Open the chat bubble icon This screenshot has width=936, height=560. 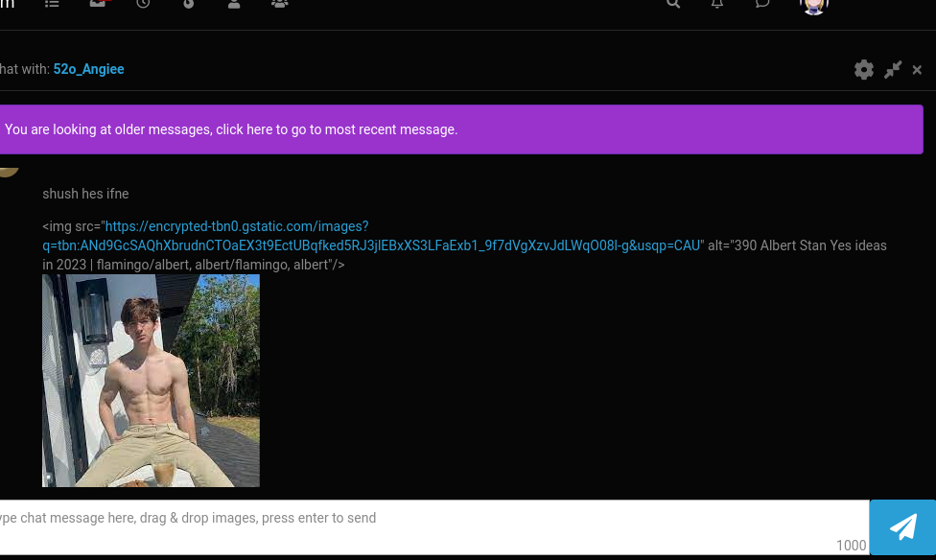pyautogui.click(x=762, y=3)
